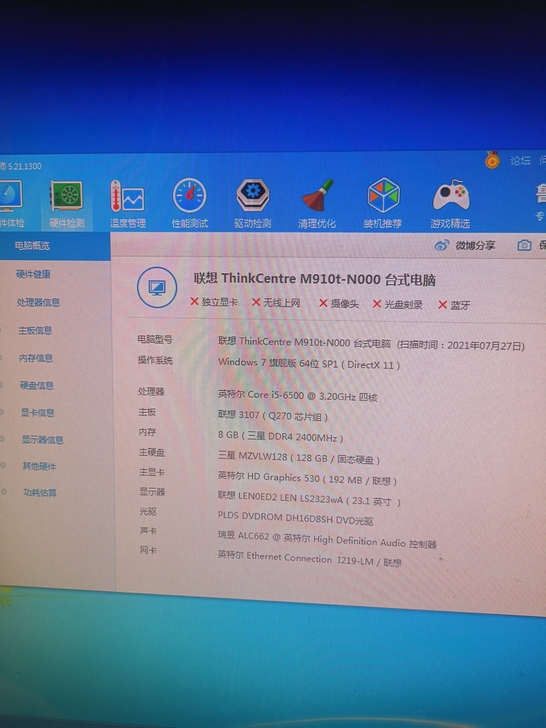Click the 处理器 row label
Screen dimensions: 546x728
(151, 391)
